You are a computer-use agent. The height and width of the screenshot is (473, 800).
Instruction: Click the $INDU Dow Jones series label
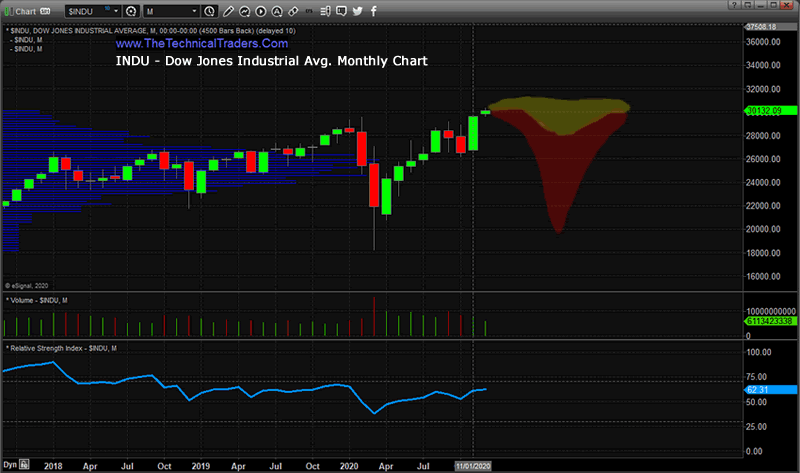152,31
